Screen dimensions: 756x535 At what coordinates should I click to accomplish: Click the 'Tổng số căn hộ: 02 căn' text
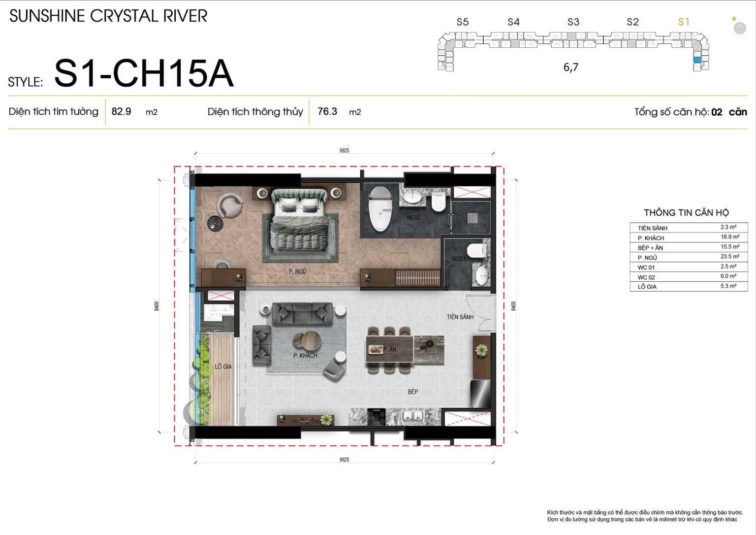click(691, 112)
